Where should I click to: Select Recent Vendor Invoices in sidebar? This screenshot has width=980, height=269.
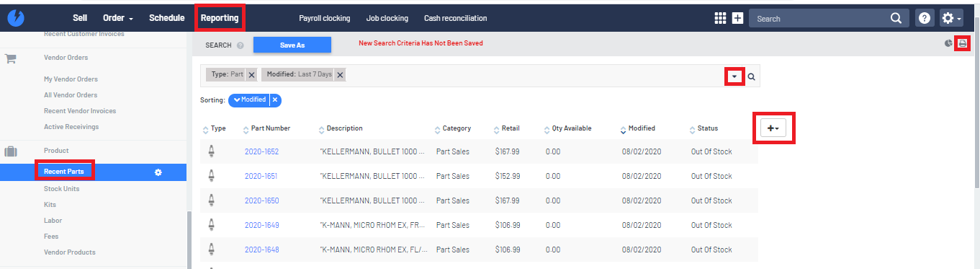[x=80, y=111]
